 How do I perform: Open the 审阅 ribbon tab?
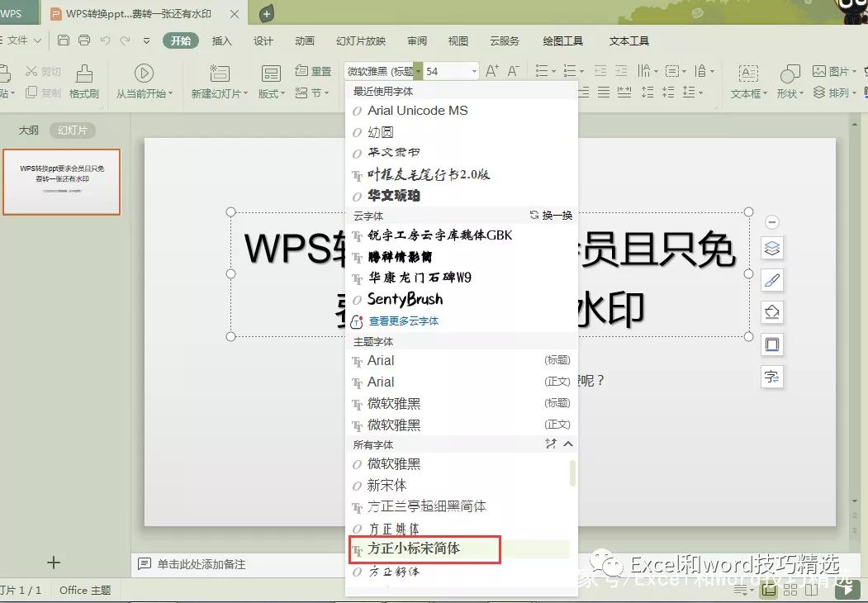click(417, 40)
